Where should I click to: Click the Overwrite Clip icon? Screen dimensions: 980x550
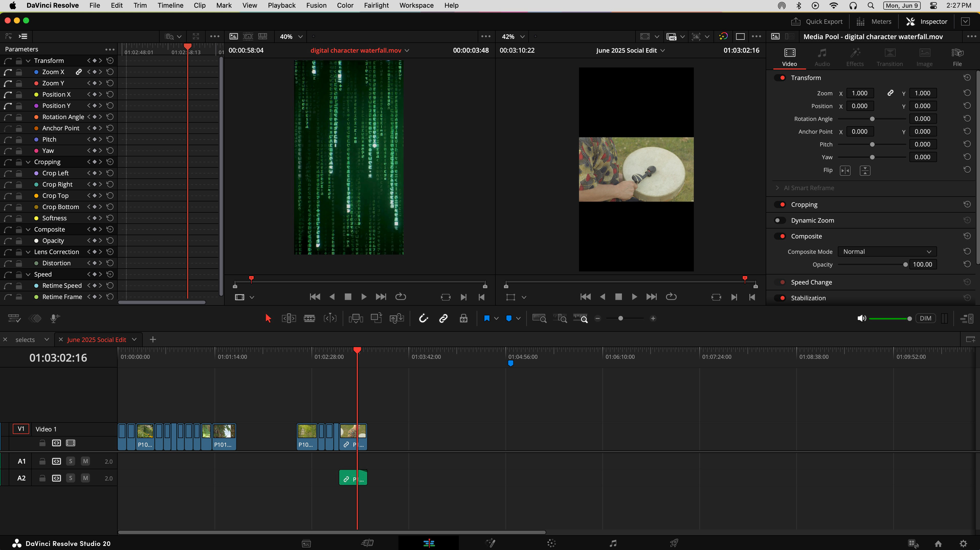376,318
